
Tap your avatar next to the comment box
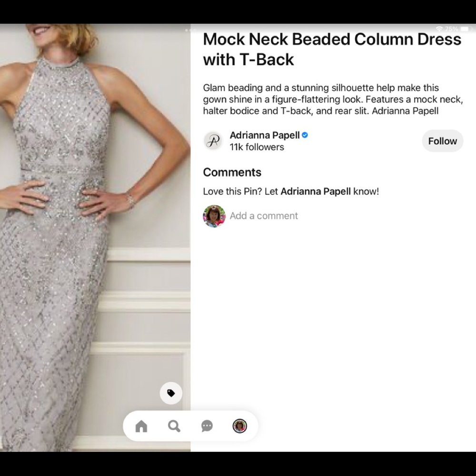pyautogui.click(x=214, y=216)
